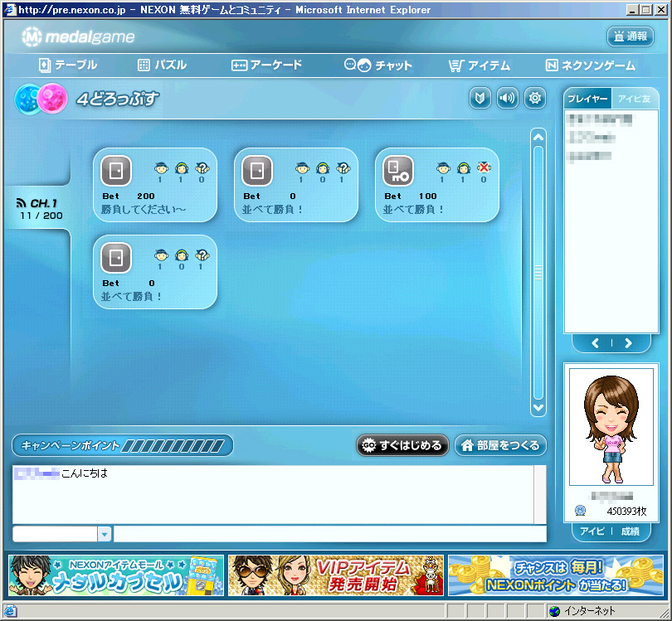Click the room list vertical scrollbar thumb
The height and width of the screenshot is (621, 672).
pyautogui.click(x=538, y=273)
